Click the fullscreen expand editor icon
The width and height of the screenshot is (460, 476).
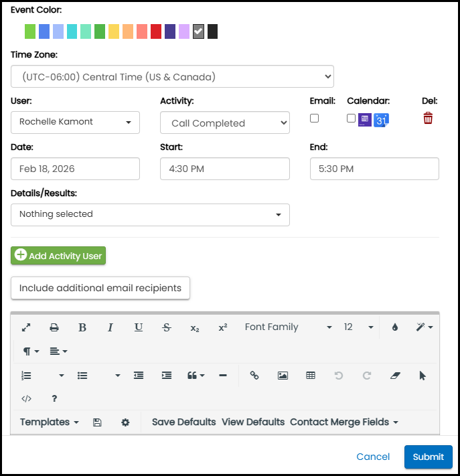pyautogui.click(x=26, y=327)
